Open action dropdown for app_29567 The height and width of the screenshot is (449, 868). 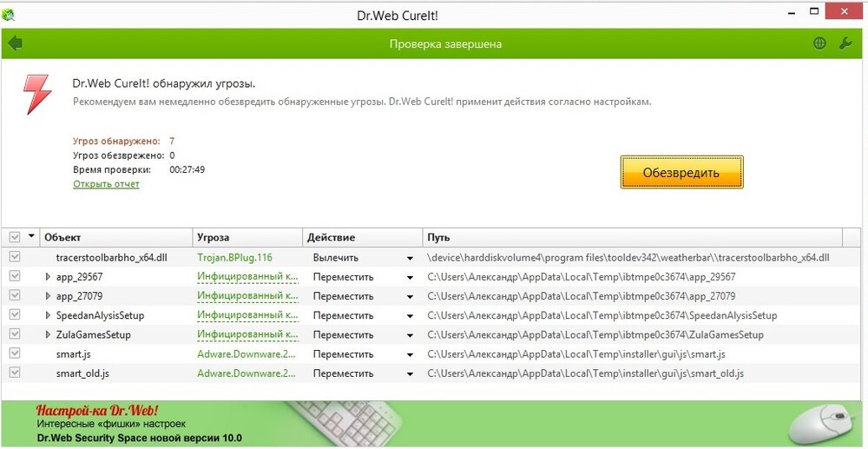click(x=410, y=278)
